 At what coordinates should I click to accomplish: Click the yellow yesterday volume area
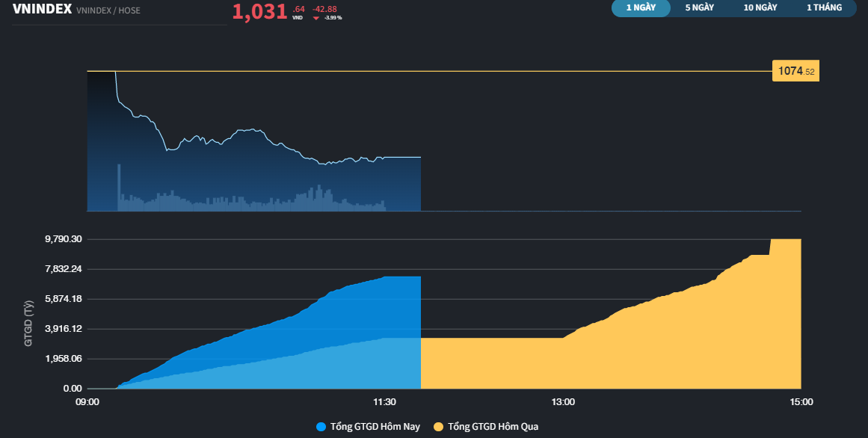[673, 351]
